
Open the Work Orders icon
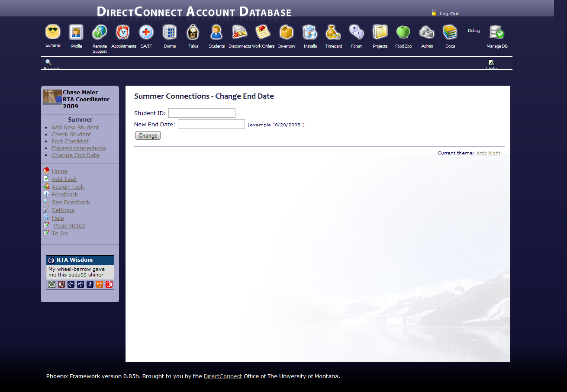pos(263,32)
